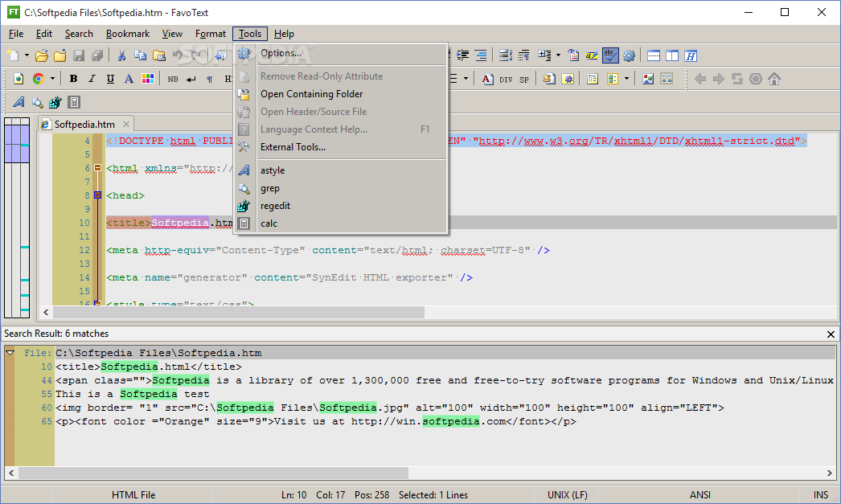Apply italic with the I icon

(x=92, y=79)
